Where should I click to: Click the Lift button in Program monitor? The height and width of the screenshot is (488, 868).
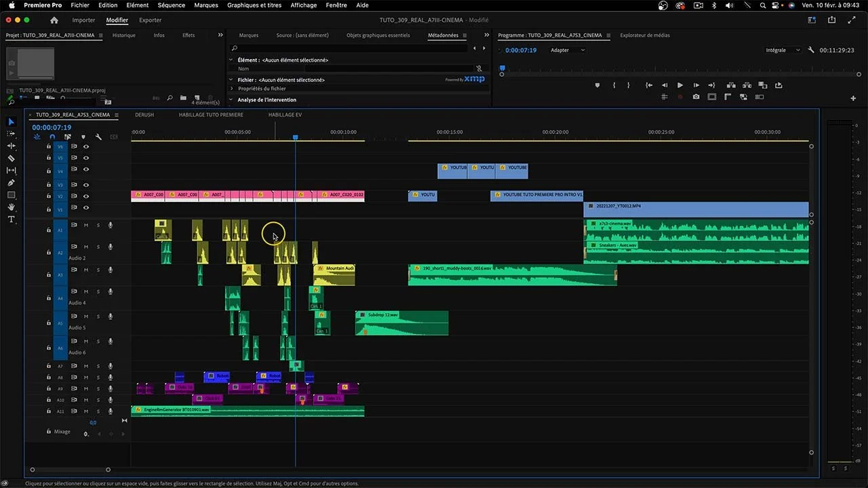[x=730, y=85]
